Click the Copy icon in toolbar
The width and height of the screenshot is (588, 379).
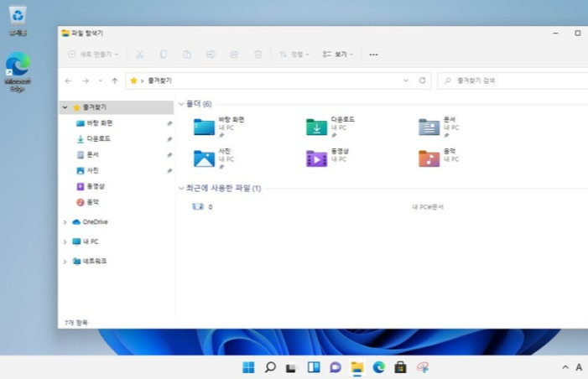pos(163,55)
